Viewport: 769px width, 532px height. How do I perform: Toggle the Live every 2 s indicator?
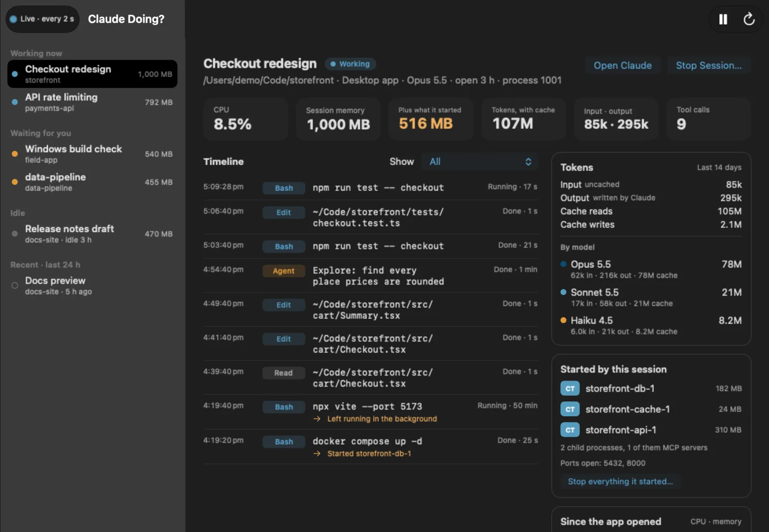42,19
